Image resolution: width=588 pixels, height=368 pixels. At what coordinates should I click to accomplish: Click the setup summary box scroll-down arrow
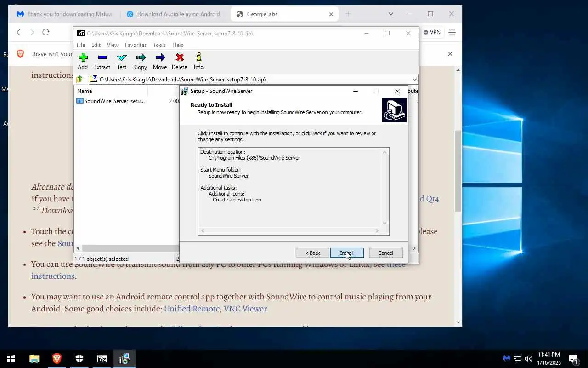385,223
